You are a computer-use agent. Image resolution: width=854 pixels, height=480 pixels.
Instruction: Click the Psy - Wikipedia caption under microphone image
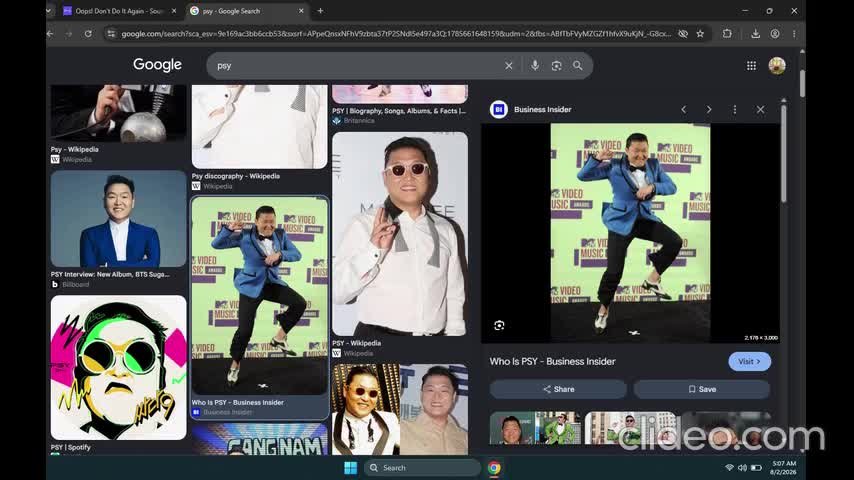75,149
